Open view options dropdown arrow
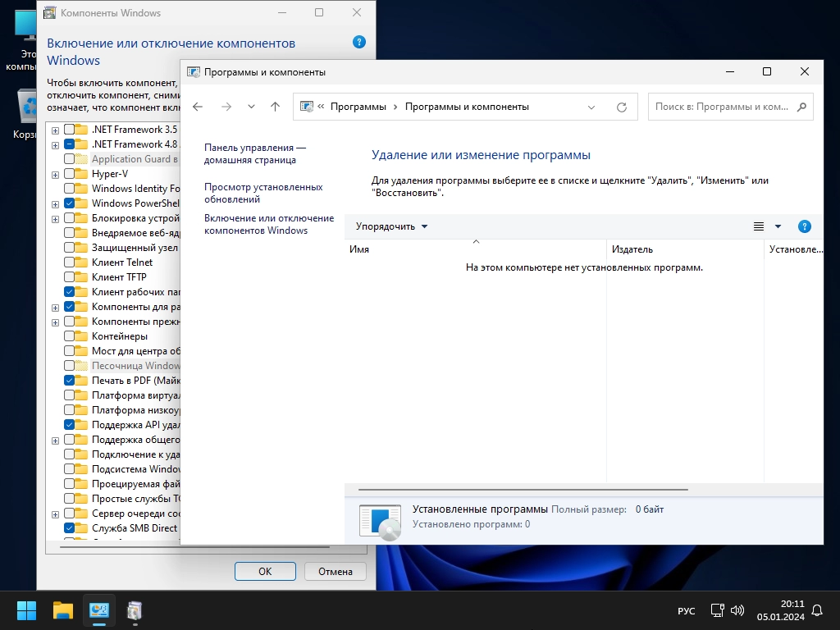This screenshot has width=840, height=630. pyautogui.click(x=778, y=226)
